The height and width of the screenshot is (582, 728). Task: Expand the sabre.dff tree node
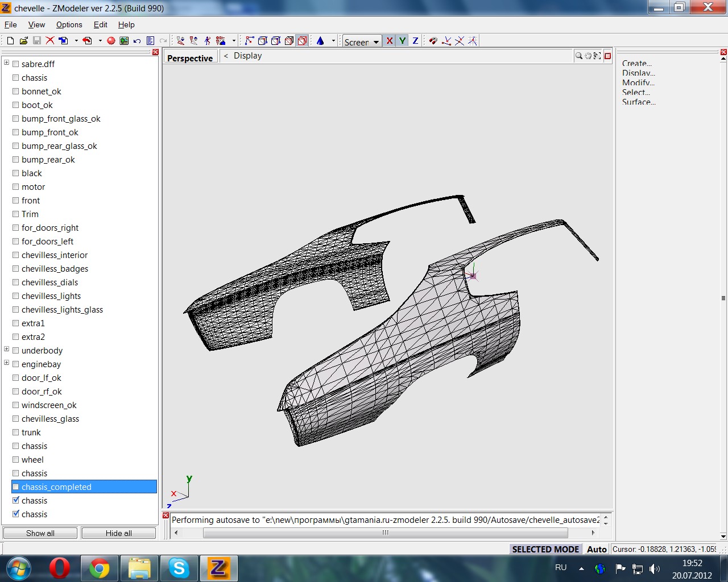click(x=7, y=63)
